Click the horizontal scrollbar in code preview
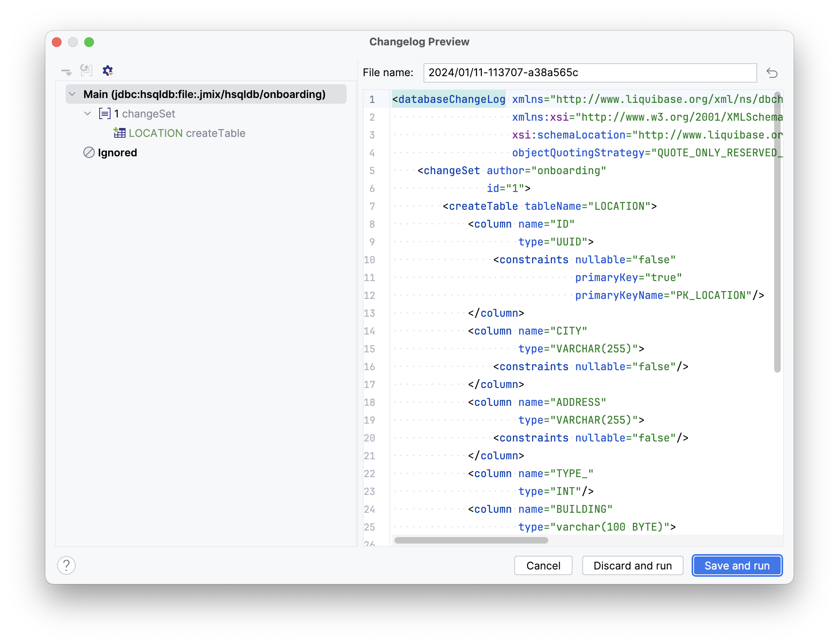 pyautogui.click(x=471, y=540)
